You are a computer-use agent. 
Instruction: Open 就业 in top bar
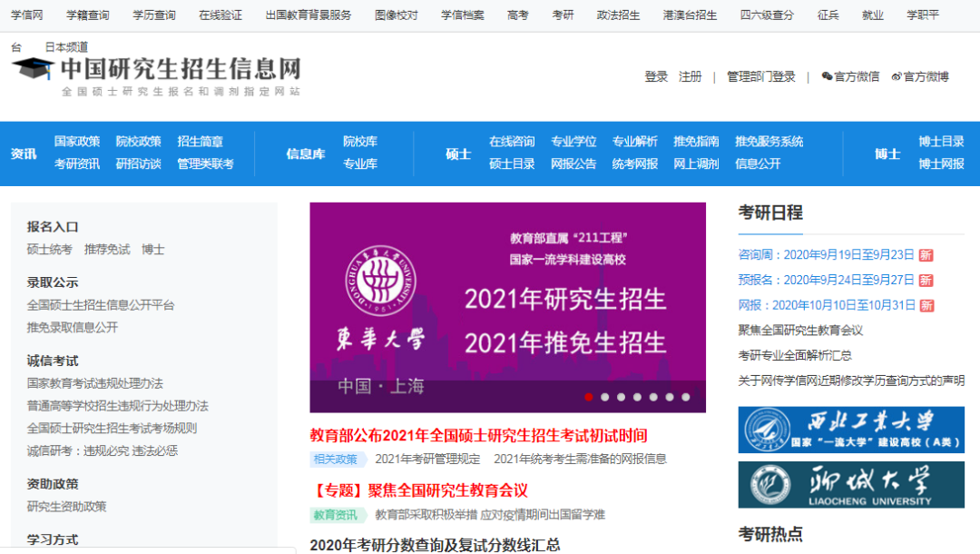pos(873,15)
